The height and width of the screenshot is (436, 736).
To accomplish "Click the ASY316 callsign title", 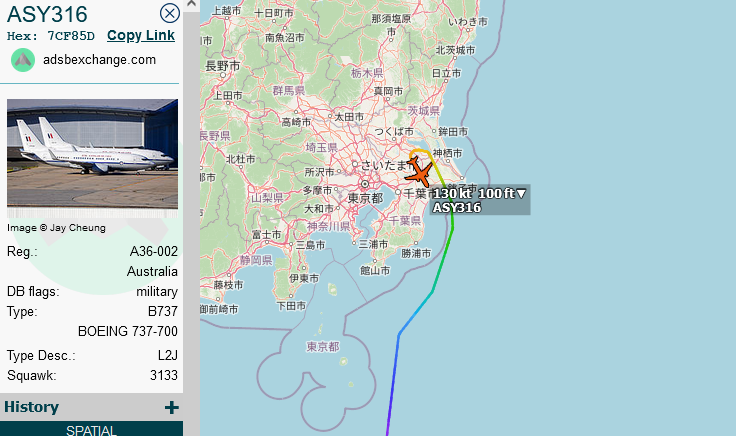I will 47,14.
